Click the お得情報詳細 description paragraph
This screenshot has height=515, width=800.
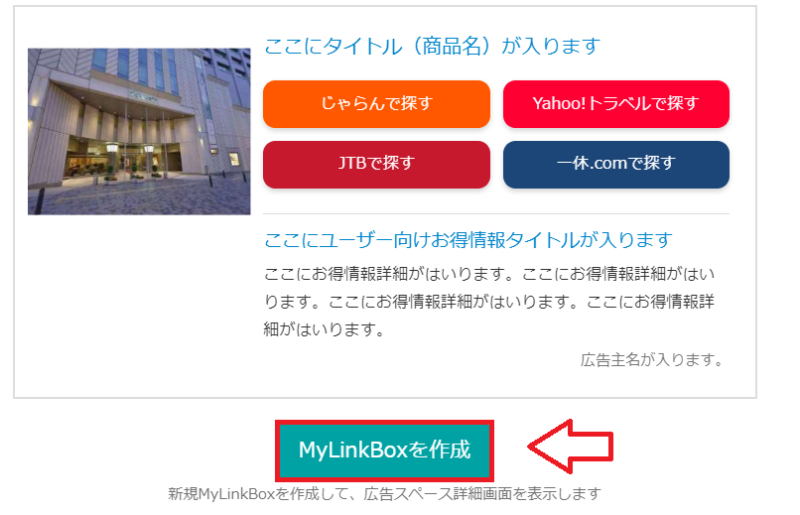(489, 302)
